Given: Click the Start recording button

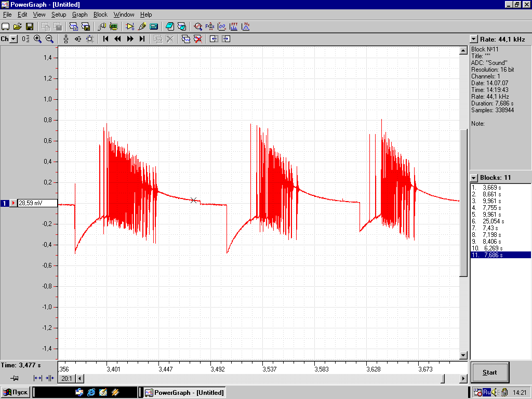Looking at the screenshot, I should coord(489,373).
